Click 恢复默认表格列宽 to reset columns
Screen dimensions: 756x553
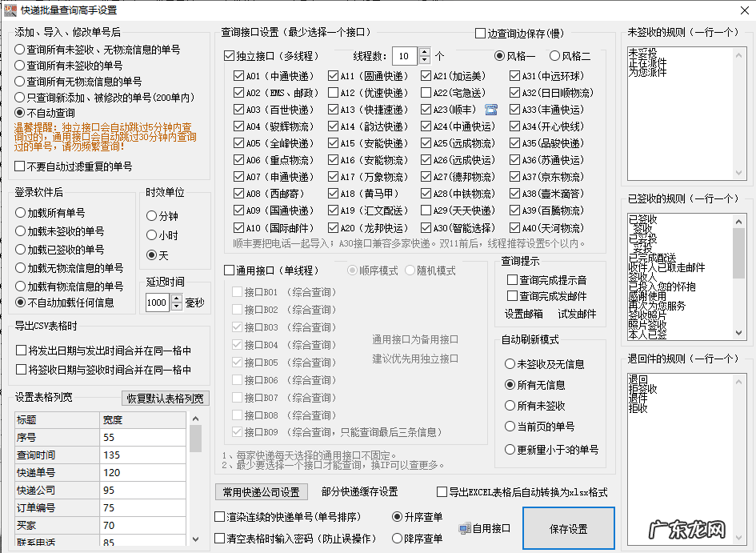[x=164, y=398]
